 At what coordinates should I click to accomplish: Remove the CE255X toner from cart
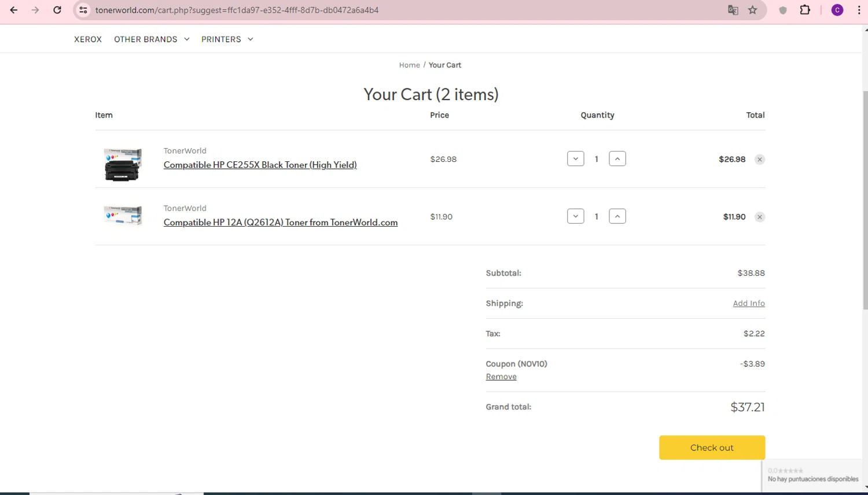point(760,160)
